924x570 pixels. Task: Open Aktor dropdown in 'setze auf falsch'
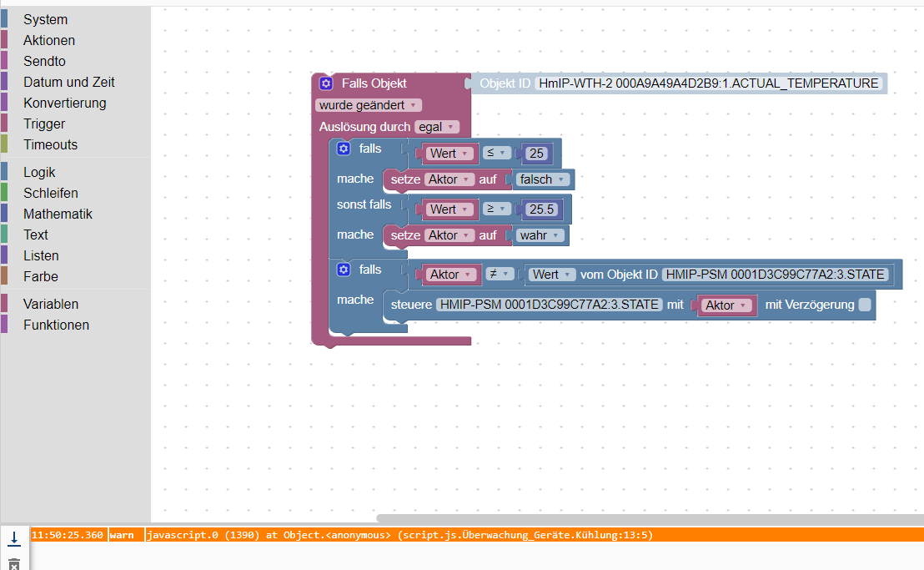point(449,179)
